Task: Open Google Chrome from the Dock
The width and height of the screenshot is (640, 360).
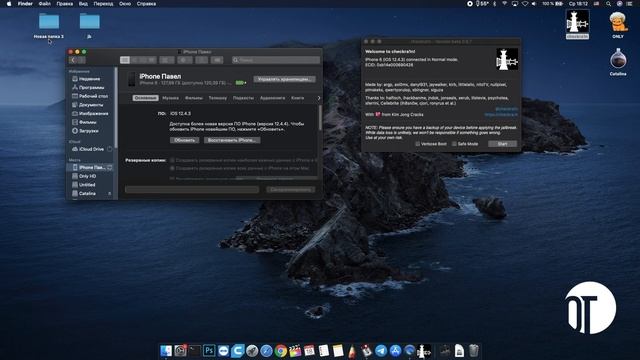Action: [280, 351]
